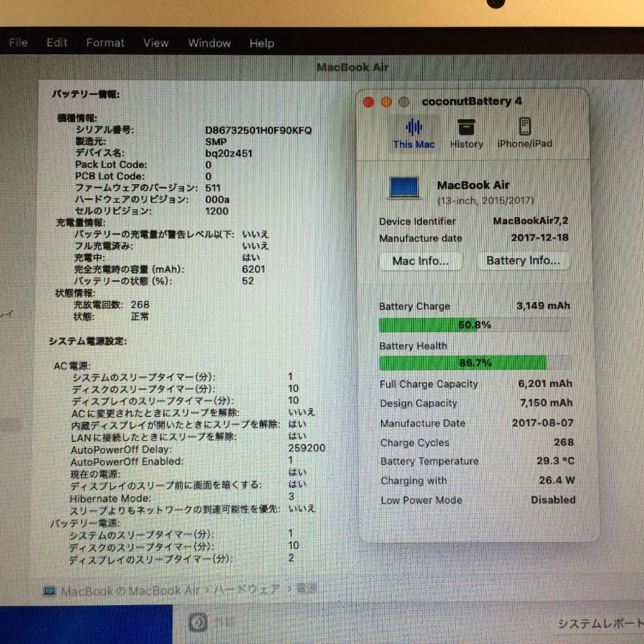
Task: Switch to the This Mac tab in coconutBattery
Action: click(413, 134)
